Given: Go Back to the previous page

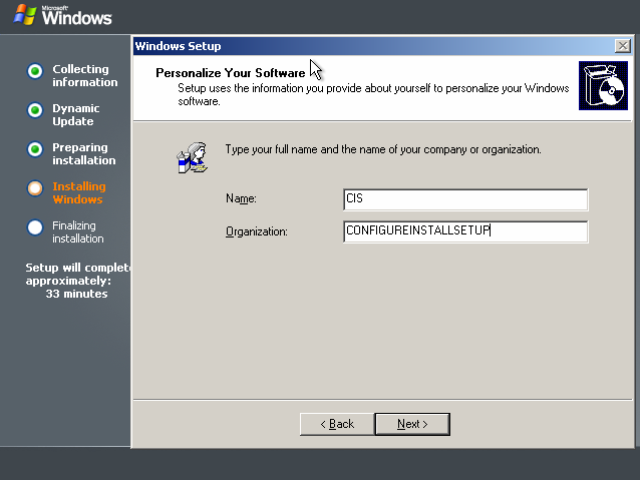Looking at the screenshot, I should click(337, 424).
